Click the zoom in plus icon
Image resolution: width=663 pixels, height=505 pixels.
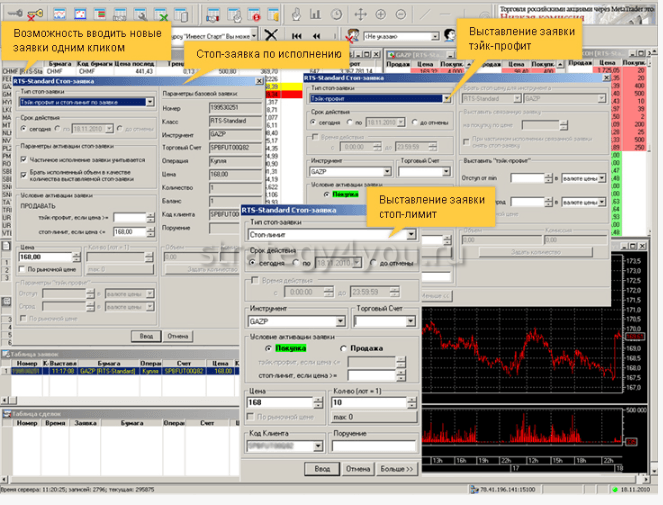coord(382,14)
